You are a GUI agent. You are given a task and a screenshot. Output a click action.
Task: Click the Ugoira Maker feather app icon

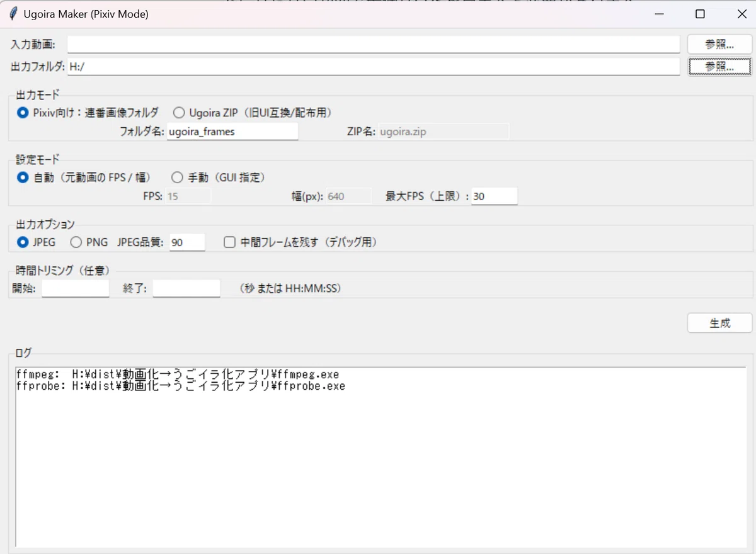pyautogui.click(x=13, y=14)
